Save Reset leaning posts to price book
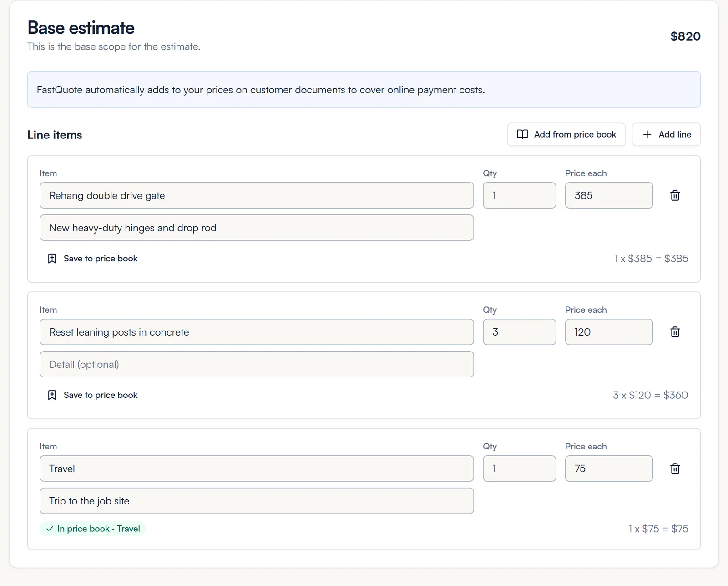 [x=93, y=395]
